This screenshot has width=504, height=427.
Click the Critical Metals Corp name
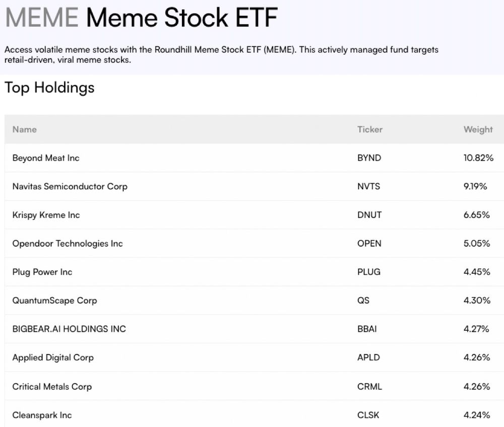pos(52,387)
